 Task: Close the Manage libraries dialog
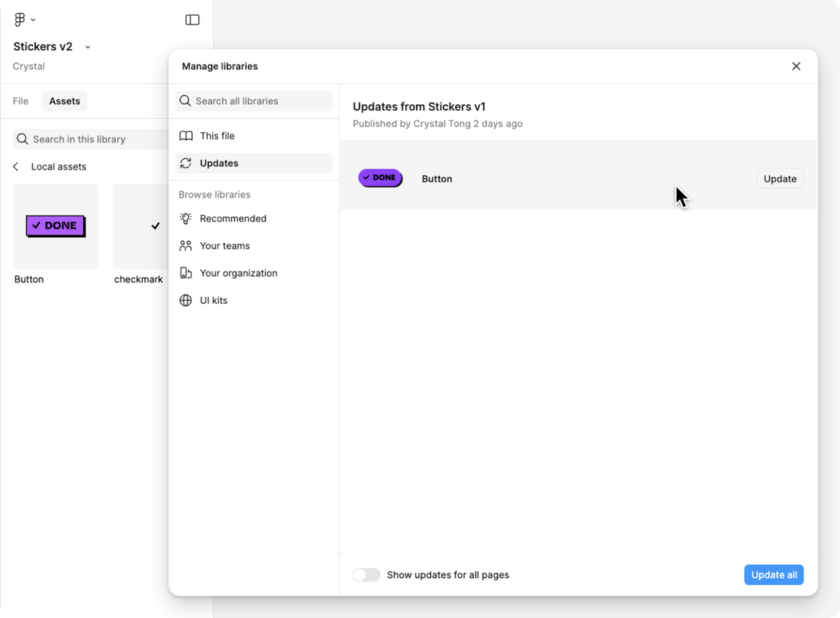click(x=796, y=66)
